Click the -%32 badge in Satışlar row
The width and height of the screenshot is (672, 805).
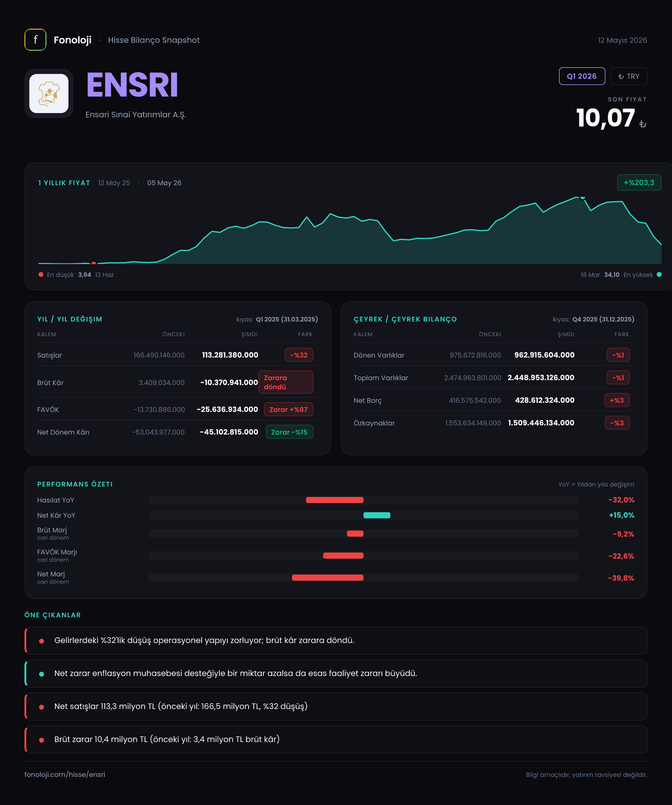[299, 355]
